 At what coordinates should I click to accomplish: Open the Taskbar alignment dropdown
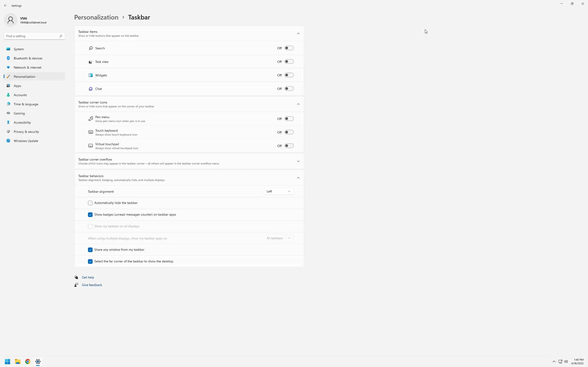(x=278, y=191)
